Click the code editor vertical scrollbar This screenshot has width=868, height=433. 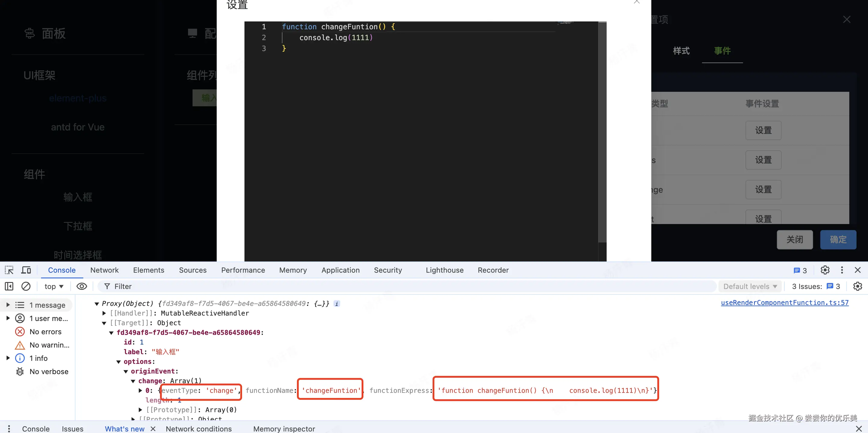[602, 132]
